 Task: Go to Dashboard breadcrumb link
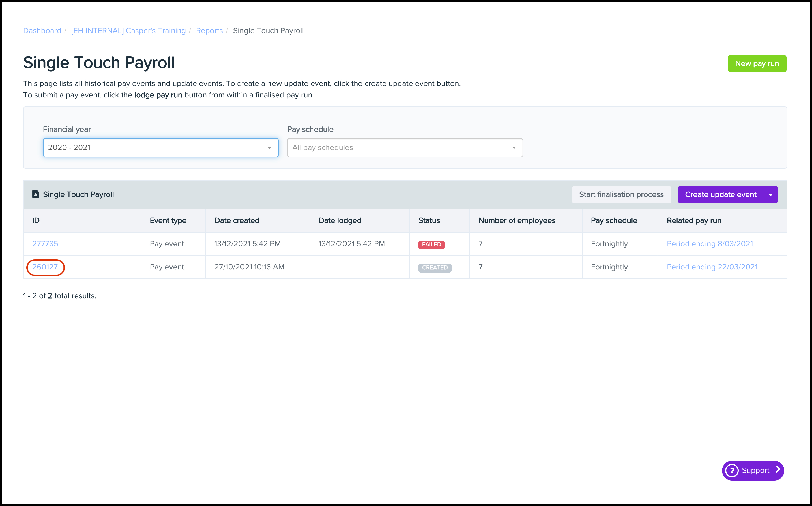pos(42,31)
